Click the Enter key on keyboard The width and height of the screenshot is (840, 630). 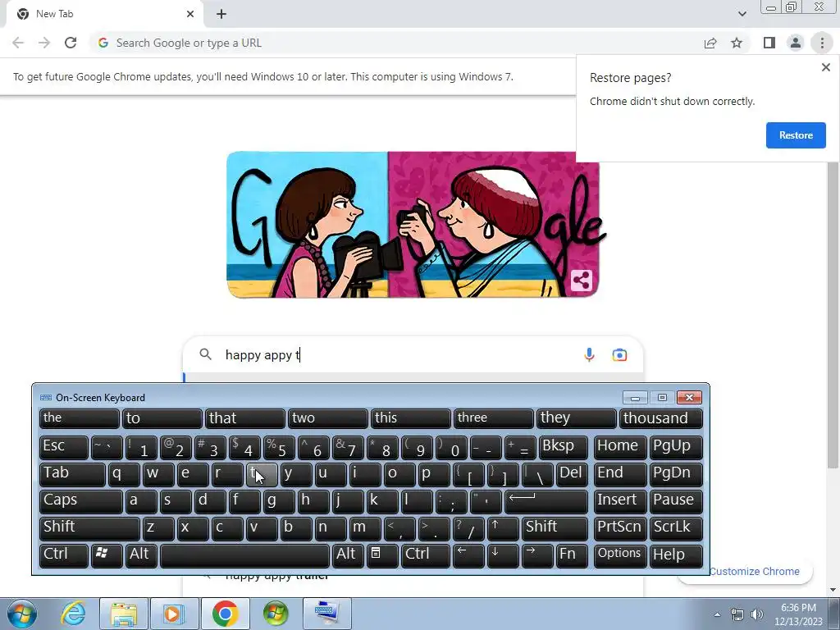546,501
